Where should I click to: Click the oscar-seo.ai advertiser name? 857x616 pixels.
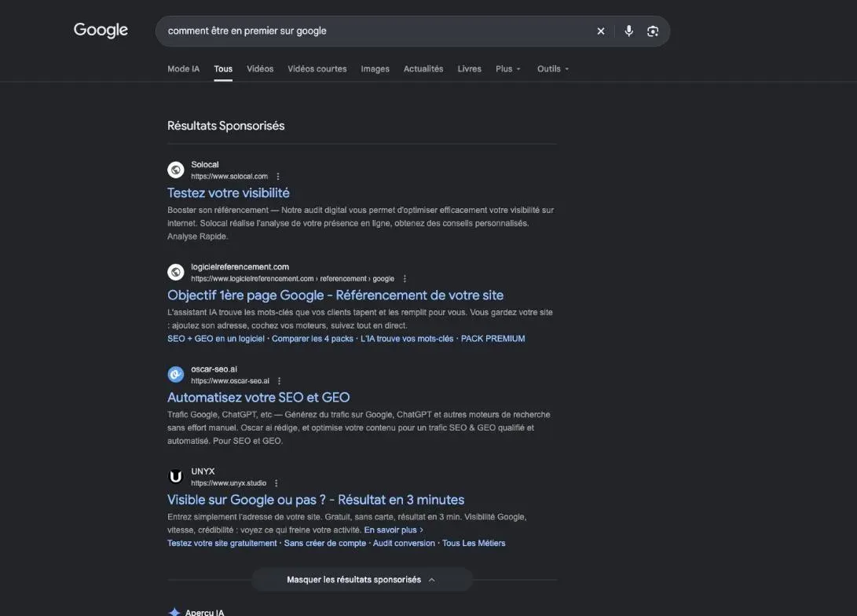tap(214, 369)
